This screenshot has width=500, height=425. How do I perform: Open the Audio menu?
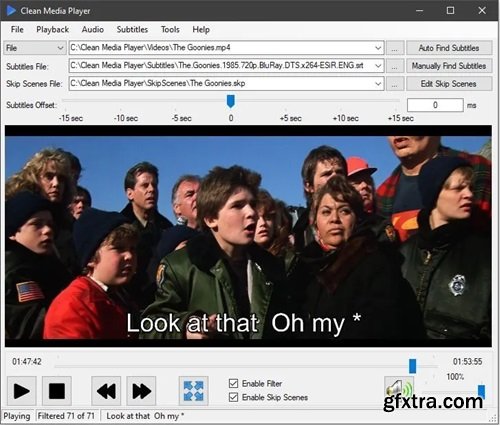[93, 30]
